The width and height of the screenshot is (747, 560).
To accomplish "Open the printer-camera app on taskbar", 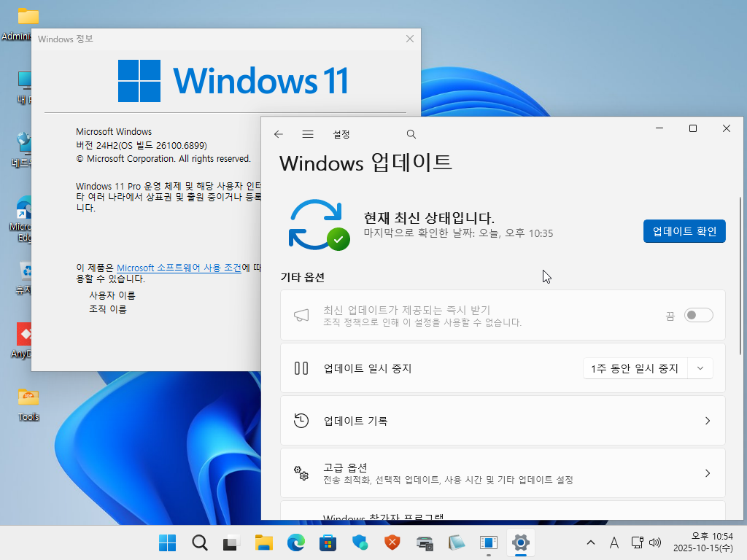I will (425, 542).
